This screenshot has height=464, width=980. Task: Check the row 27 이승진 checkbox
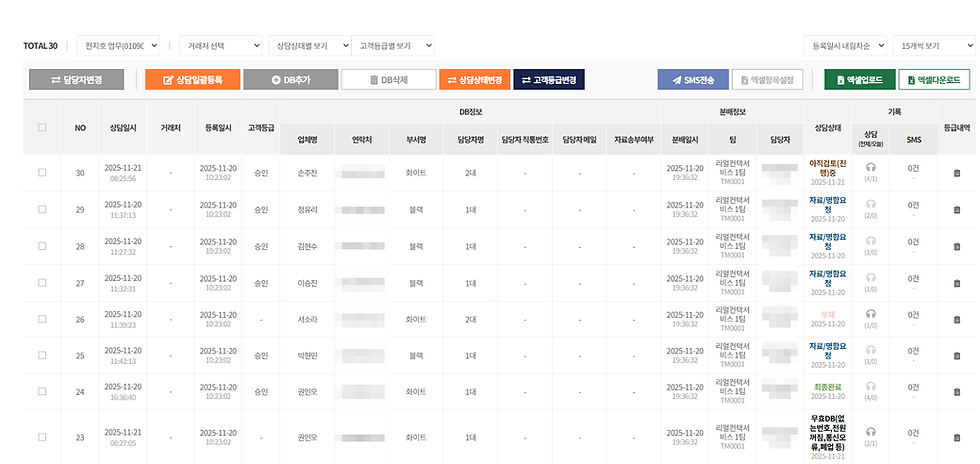pos(42,283)
